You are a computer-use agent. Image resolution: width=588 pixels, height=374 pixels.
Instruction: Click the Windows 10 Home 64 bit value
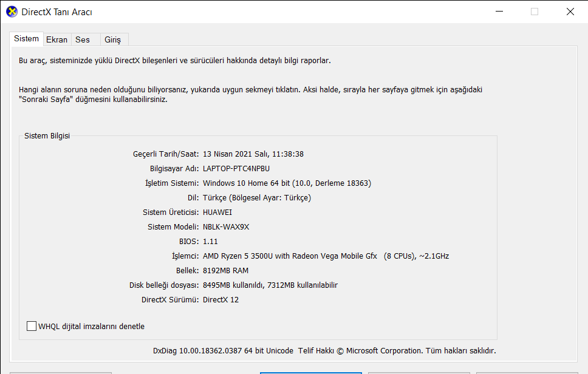(287, 183)
